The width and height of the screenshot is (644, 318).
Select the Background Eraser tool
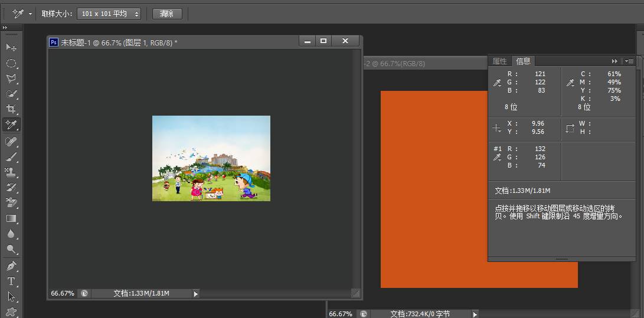point(11,203)
